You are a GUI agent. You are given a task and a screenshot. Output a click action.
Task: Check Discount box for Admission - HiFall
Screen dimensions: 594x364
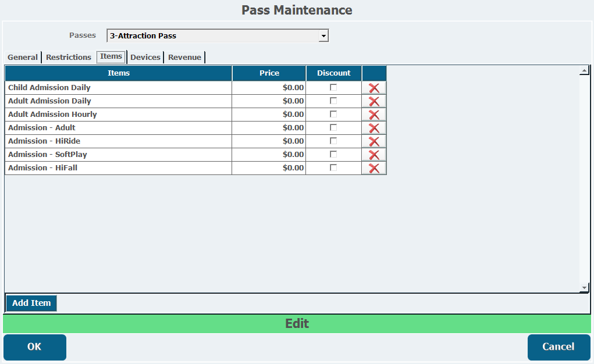(x=333, y=167)
